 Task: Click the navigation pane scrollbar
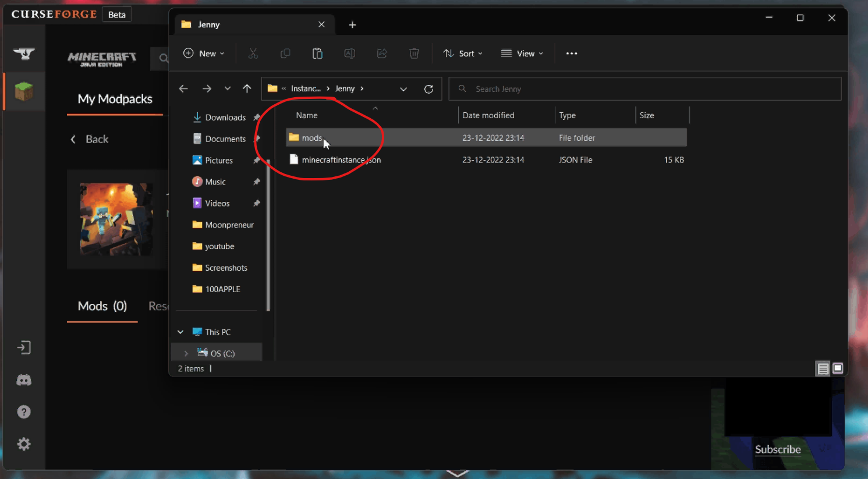(268, 235)
